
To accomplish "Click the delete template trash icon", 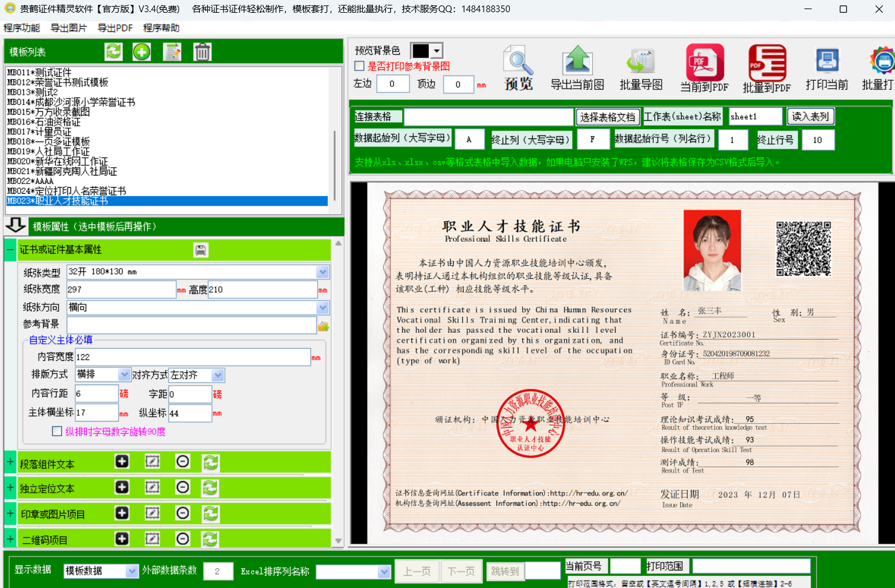I will [x=202, y=52].
